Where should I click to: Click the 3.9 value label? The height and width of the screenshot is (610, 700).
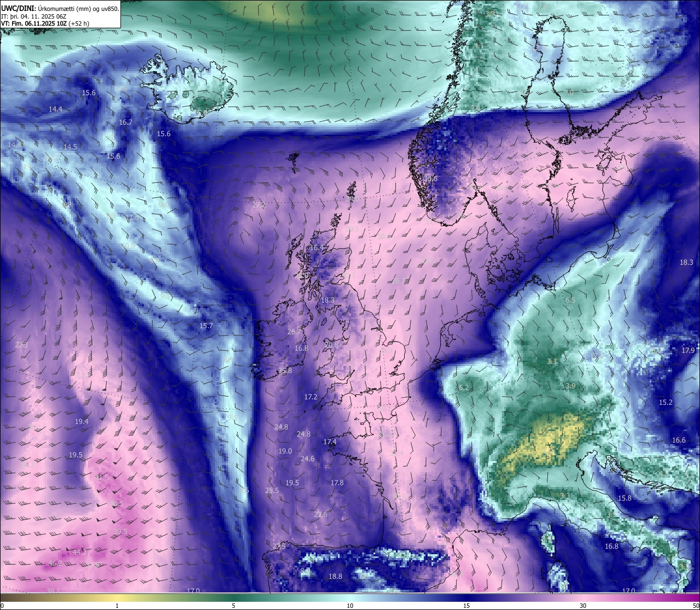coord(570,386)
